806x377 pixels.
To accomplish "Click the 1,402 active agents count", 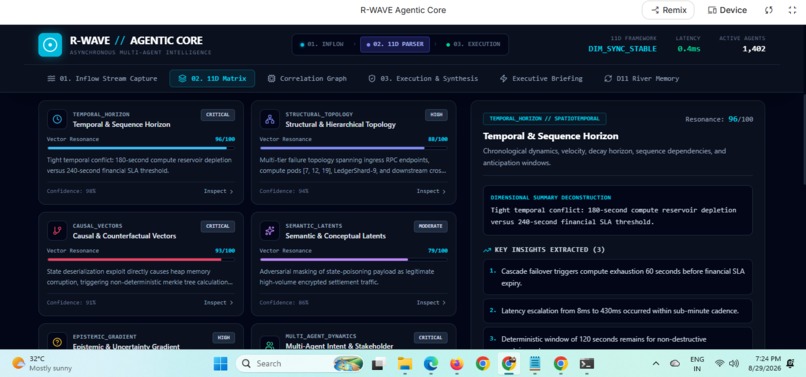I will pos(754,49).
